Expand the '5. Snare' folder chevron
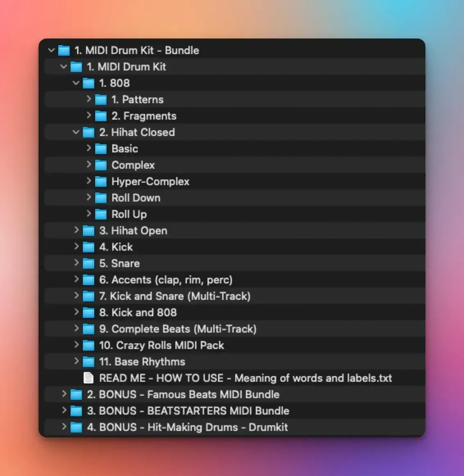 [x=77, y=263]
